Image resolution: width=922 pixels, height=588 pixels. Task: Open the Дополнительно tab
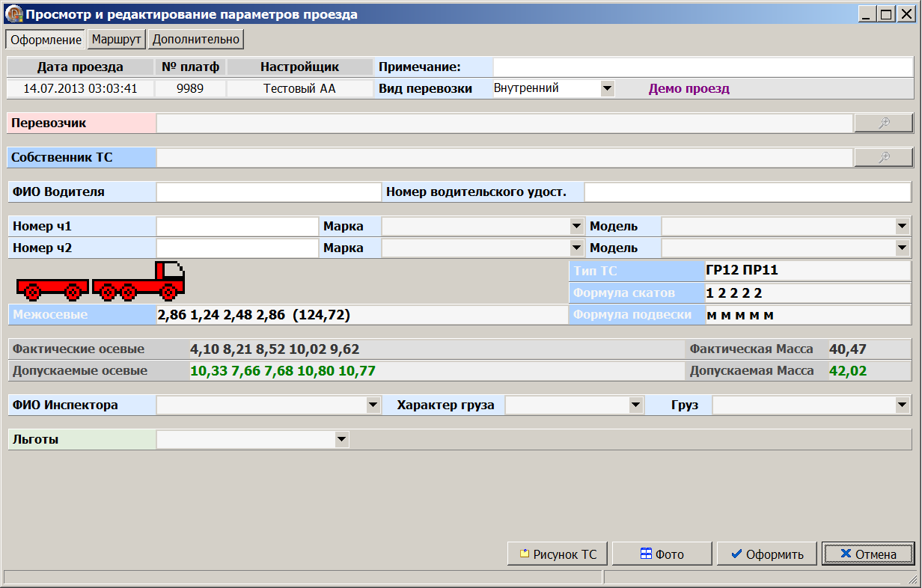pyautogui.click(x=196, y=40)
